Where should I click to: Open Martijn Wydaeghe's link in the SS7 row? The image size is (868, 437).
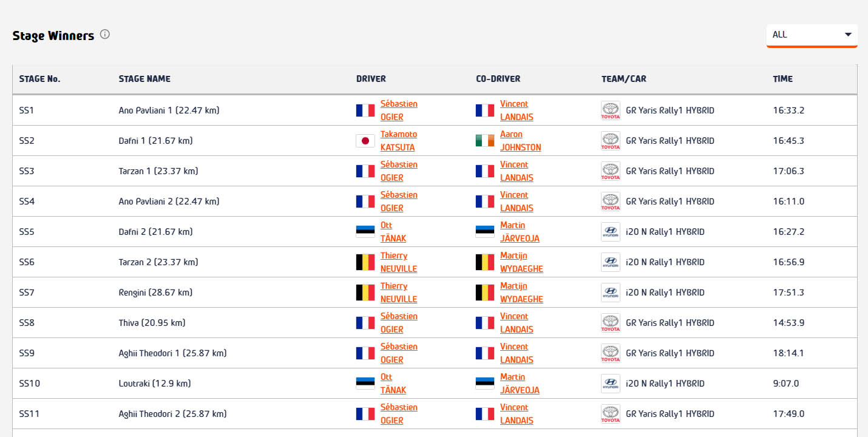[521, 293]
